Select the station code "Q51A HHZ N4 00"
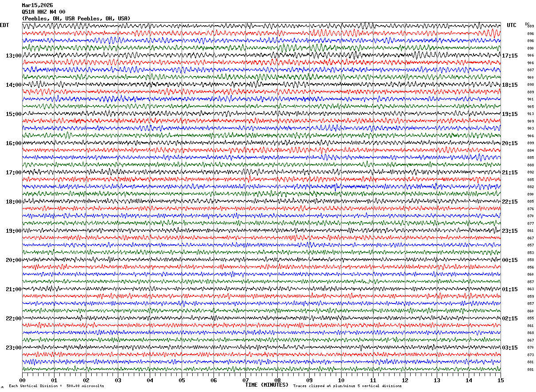 pos(43,12)
